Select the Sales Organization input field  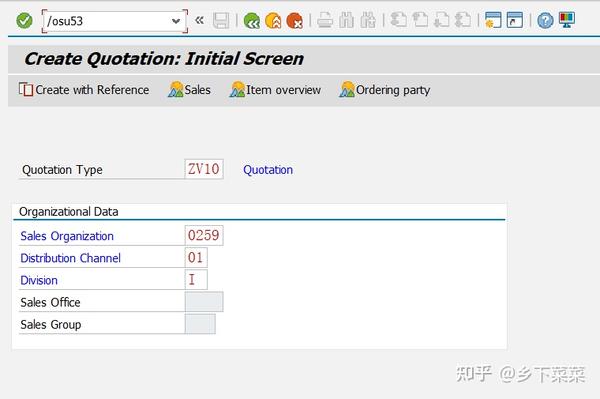pyautogui.click(x=204, y=235)
